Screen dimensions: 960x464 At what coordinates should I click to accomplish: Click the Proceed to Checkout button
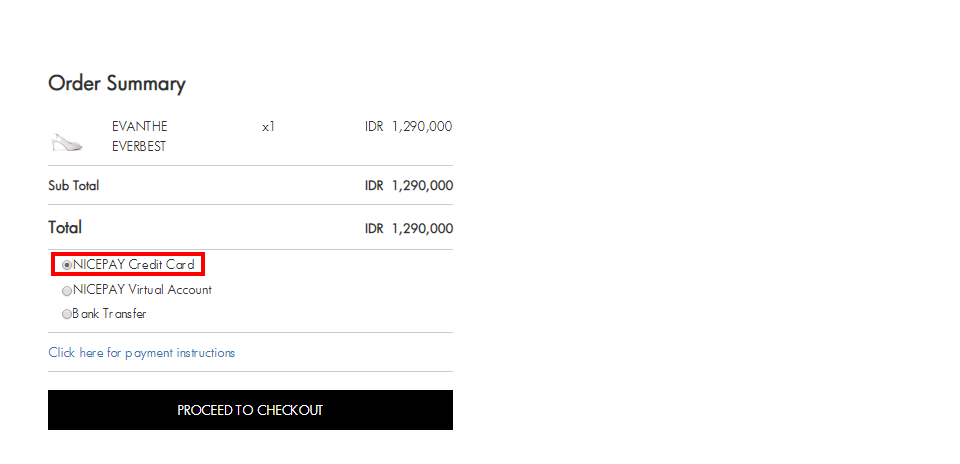[250, 410]
